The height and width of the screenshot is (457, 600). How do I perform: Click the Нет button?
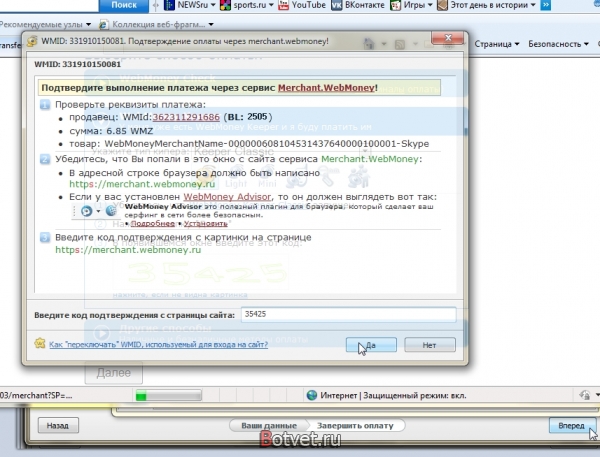(x=430, y=345)
